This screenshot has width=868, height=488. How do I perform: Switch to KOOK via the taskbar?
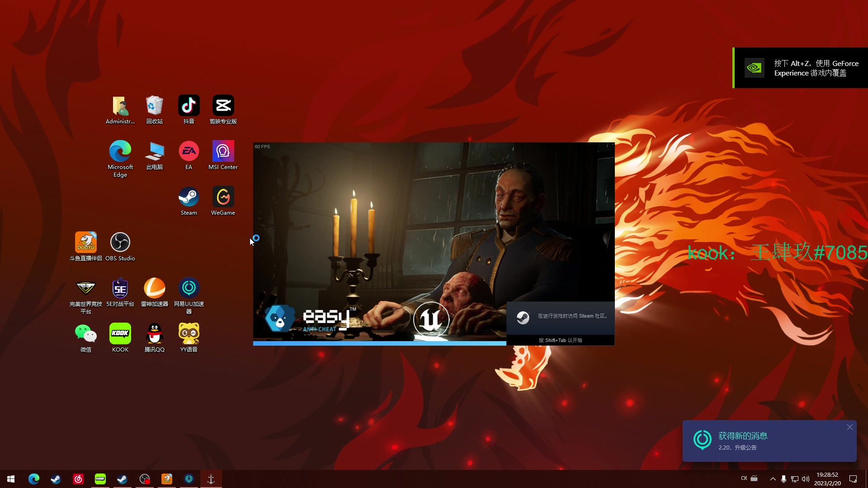[x=100, y=479]
